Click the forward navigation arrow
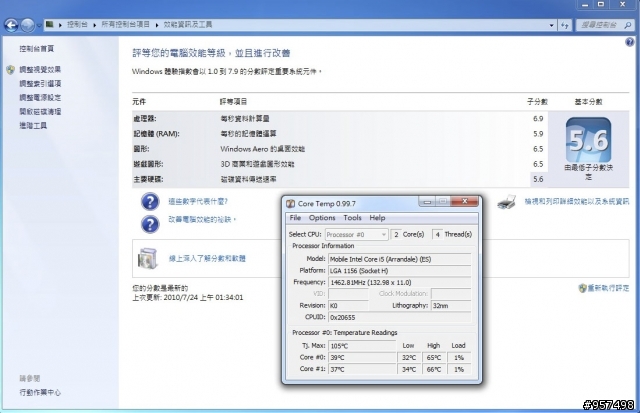This screenshot has height=413, width=640. click(28, 25)
